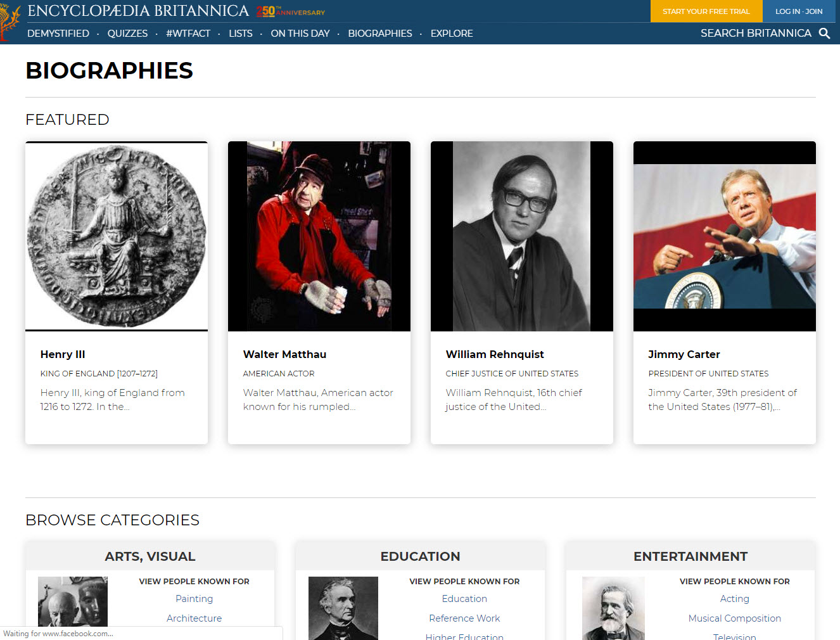Open the Walter Matthau photo
The width and height of the screenshot is (840, 640).
coord(319,236)
